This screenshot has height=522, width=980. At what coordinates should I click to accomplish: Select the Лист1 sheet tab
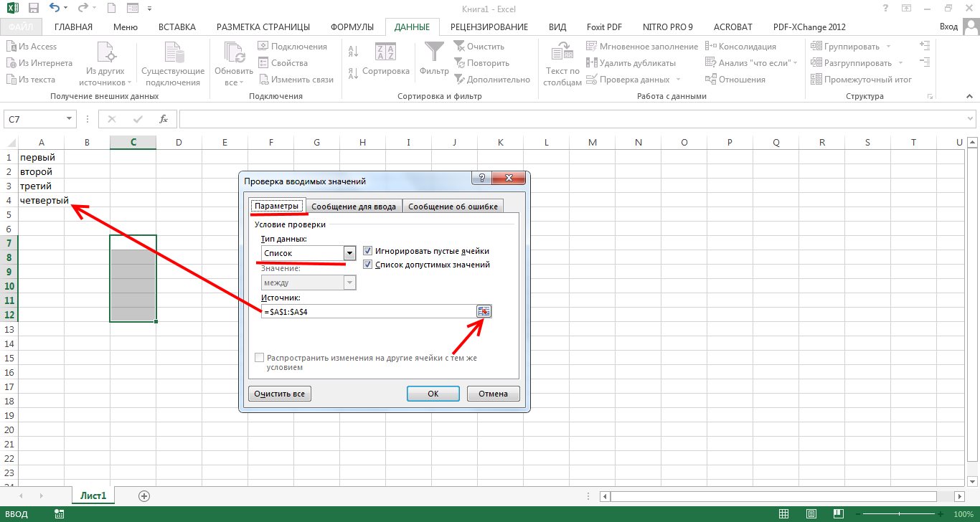93,495
